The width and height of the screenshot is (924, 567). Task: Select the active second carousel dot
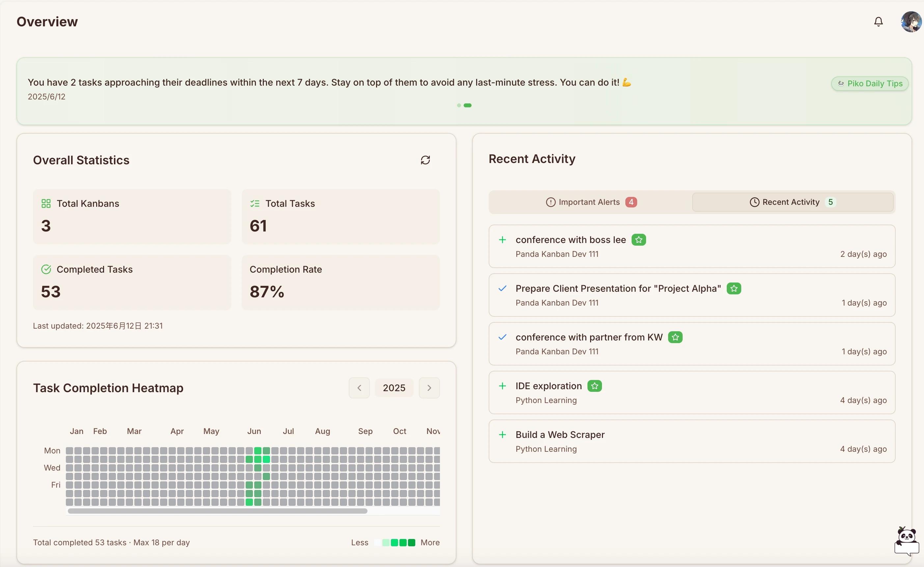468,105
